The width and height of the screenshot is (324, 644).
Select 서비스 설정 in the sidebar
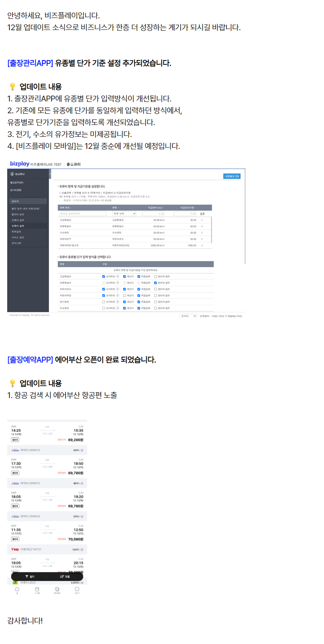click(18, 237)
